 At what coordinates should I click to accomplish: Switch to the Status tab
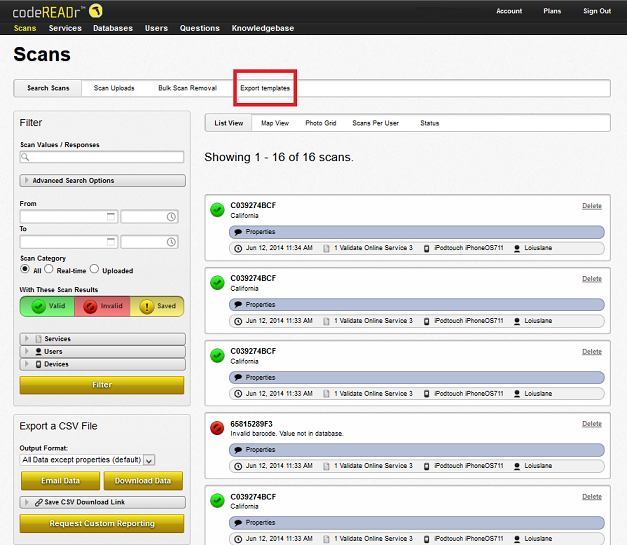(x=429, y=123)
